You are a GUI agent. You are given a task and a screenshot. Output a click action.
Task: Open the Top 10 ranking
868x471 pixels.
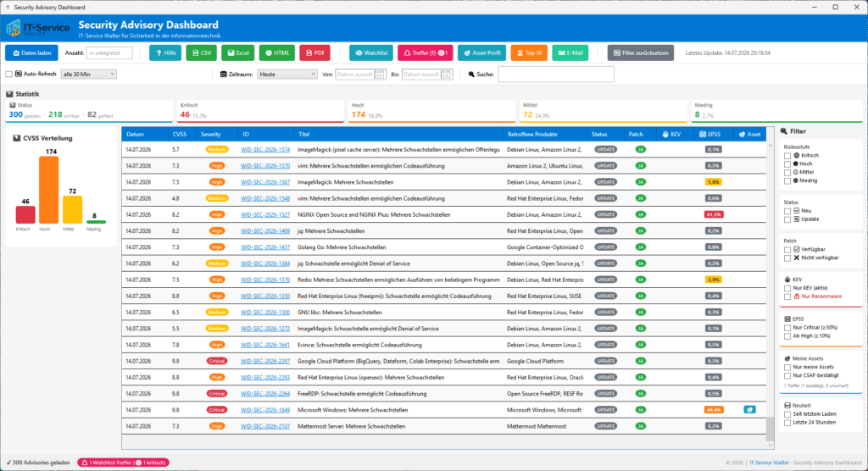529,53
